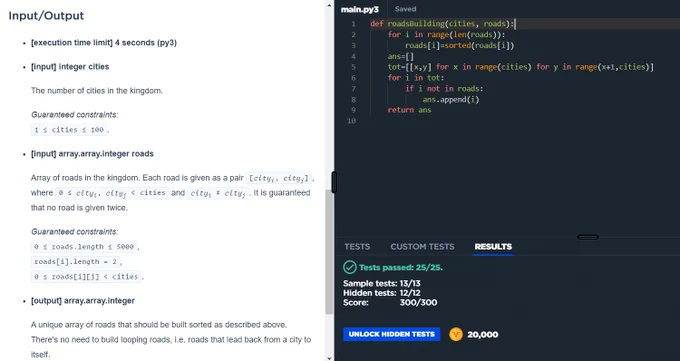Click the '[output] array.array.integer' item
The image size is (680, 361).
pyautogui.click(x=83, y=301)
